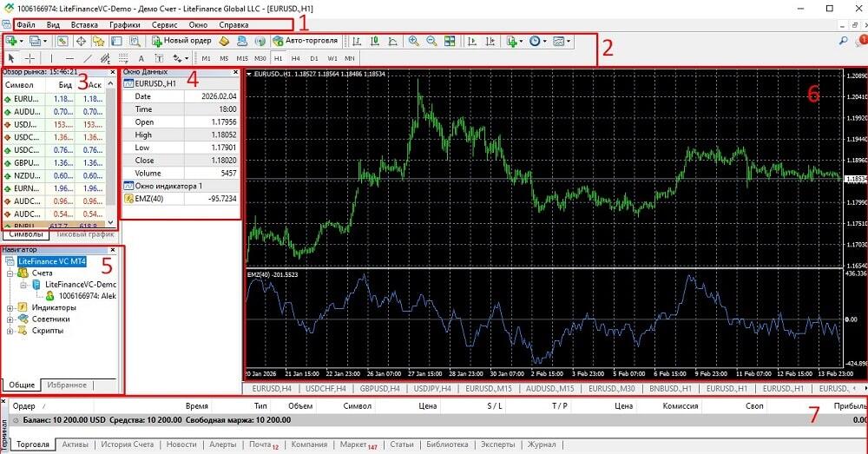Toggle the Авто-торговля button
Viewport: 868px width, 454px height.
point(306,41)
